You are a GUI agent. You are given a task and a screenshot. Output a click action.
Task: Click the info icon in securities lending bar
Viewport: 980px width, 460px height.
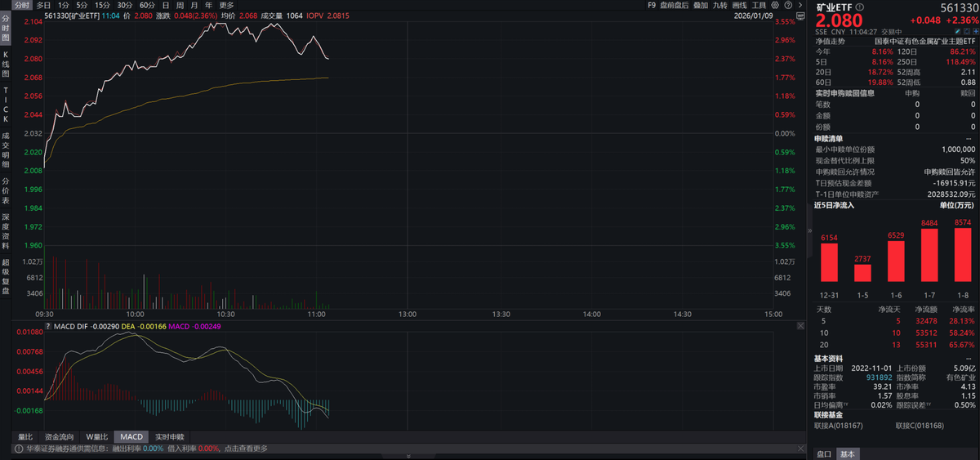(17, 449)
